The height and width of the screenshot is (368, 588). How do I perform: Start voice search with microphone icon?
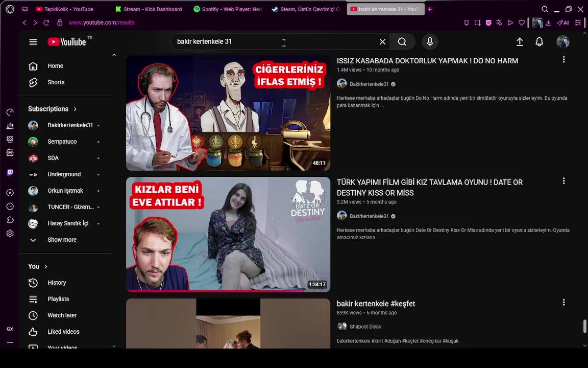(x=430, y=42)
